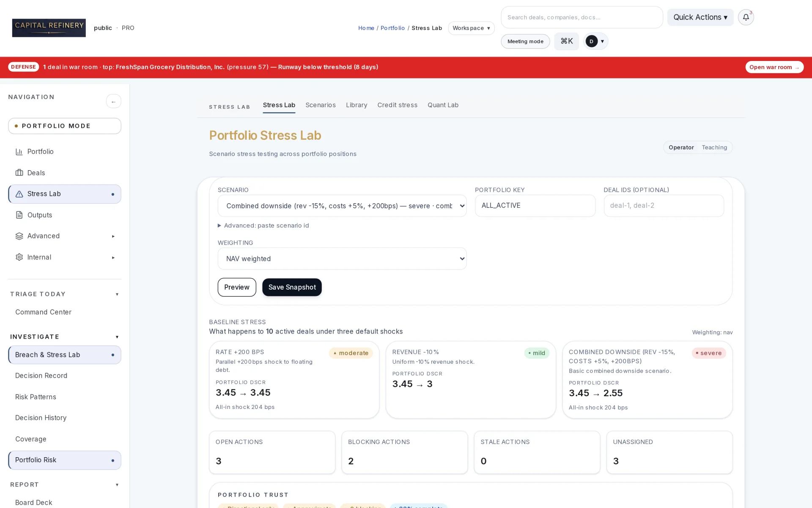Screen dimensions: 812x508
Task: Go to Home breadcrumb link
Action: coord(366,28)
